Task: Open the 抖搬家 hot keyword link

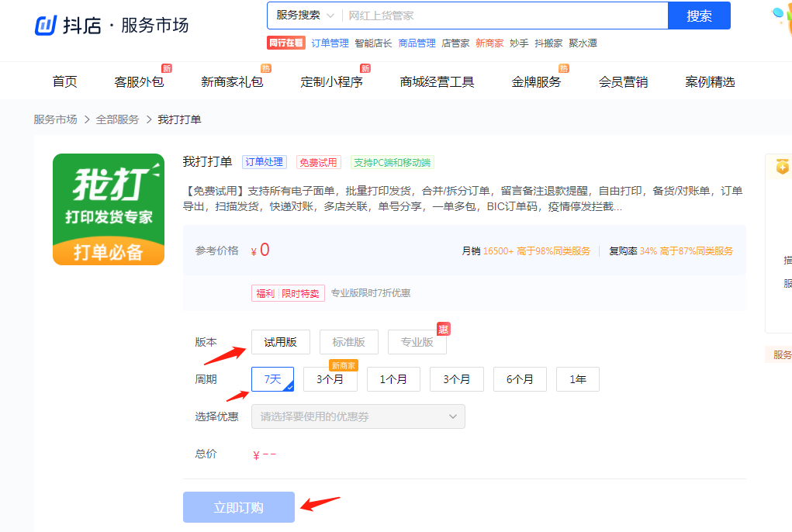Action: click(x=548, y=43)
